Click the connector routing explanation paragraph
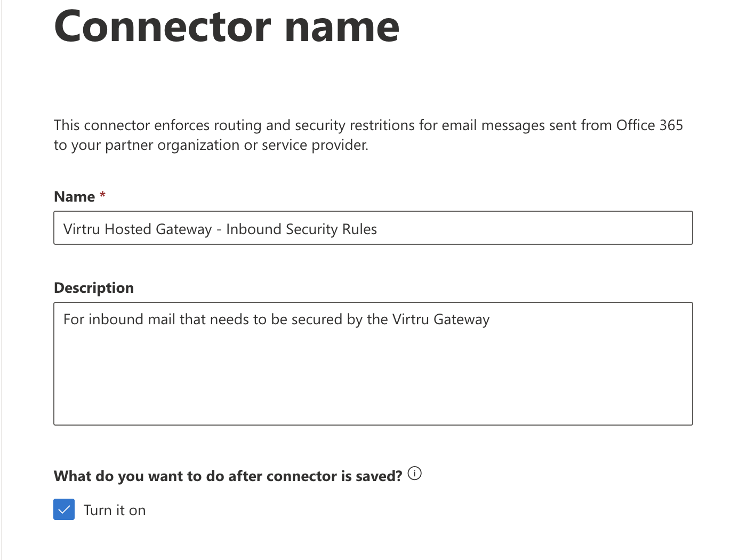The width and height of the screenshot is (755, 560). pos(368,135)
